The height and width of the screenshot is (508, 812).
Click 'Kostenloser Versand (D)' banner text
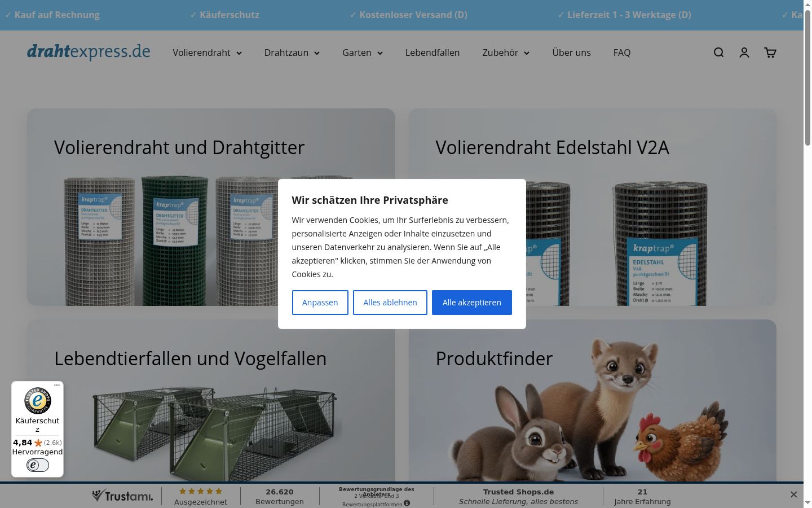tap(413, 15)
